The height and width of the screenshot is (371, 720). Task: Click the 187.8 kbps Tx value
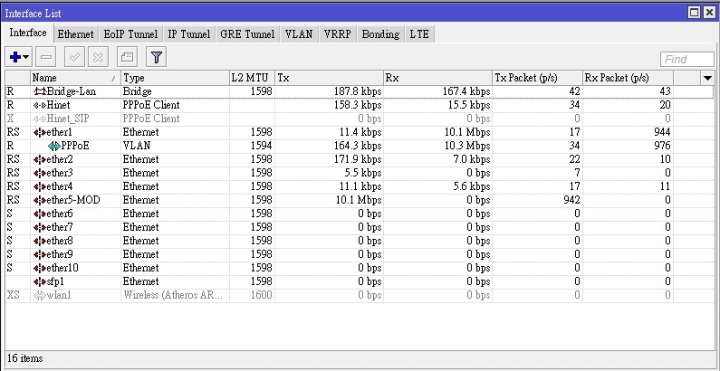click(x=358, y=91)
